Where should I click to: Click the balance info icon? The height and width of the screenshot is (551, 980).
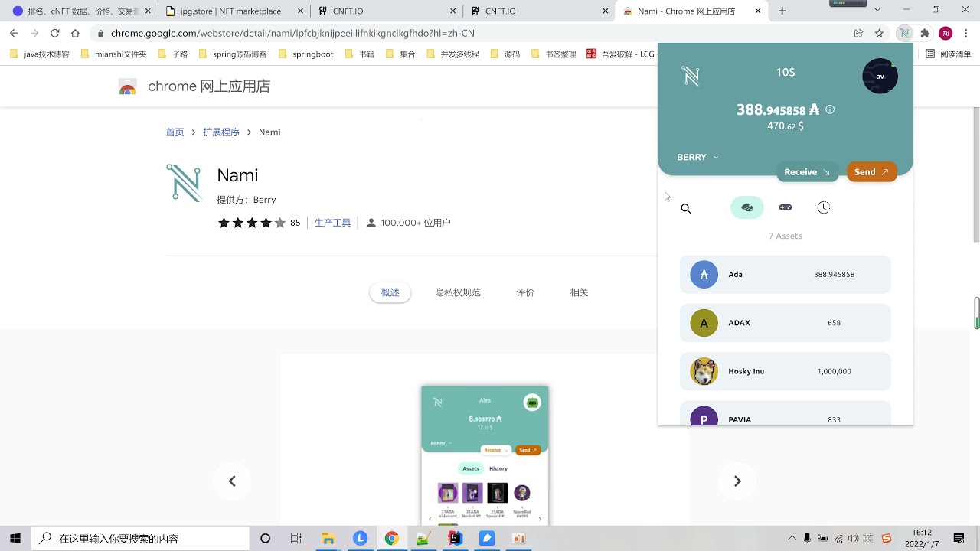click(x=830, y=109)
